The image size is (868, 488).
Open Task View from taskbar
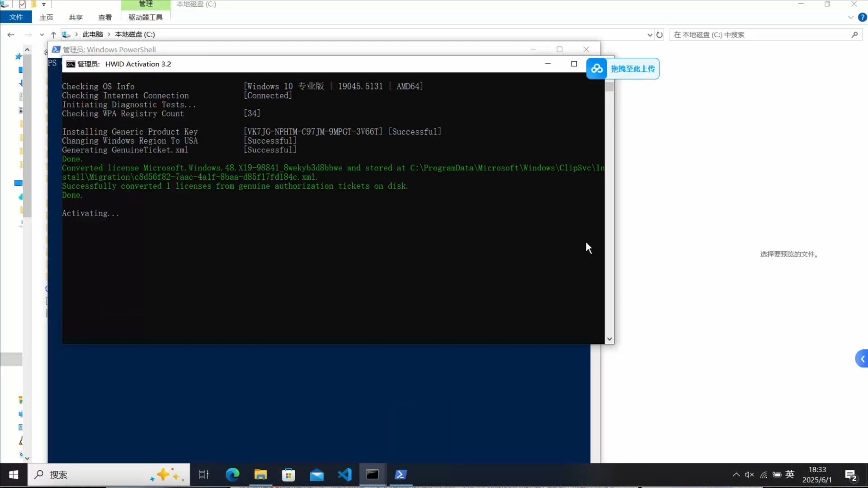point(204,474)
